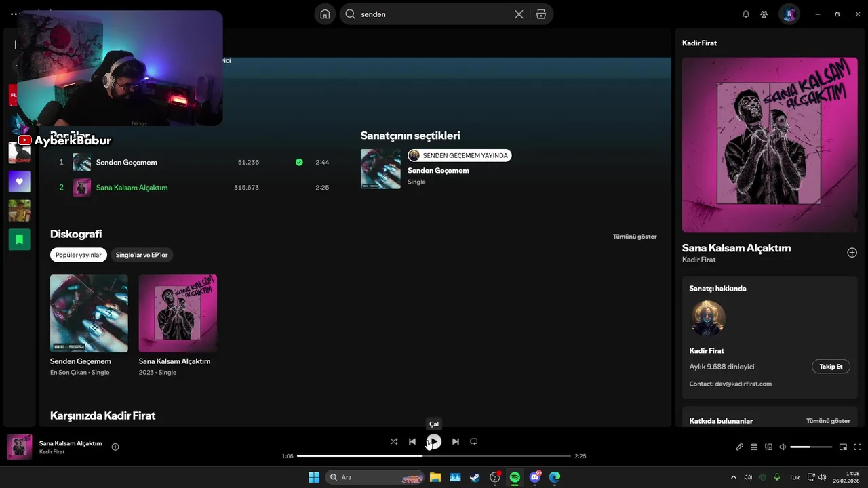
Task: Open Liked Songs in the sidebar
Action: point(19,182)
